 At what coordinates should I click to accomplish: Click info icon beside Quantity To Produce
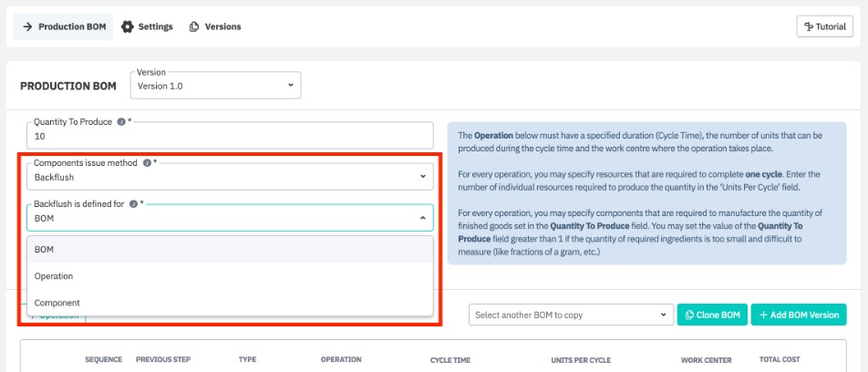point(121,122)
